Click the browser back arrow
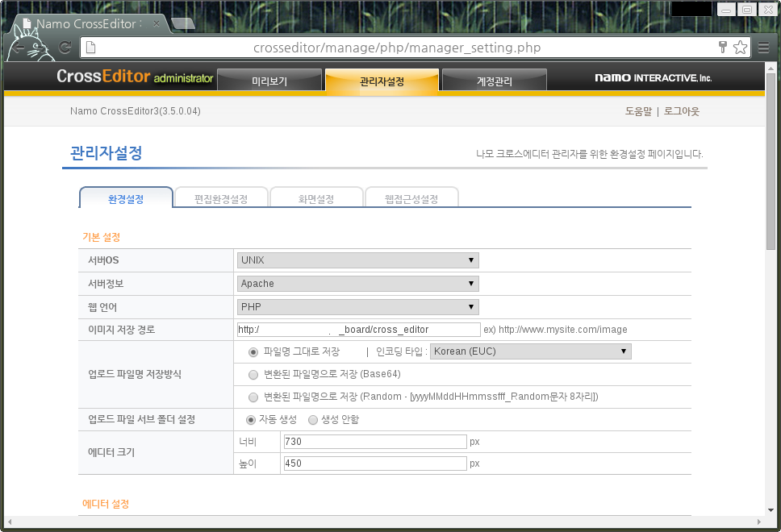Screen dimensions: 781x532 click(19, 48)
